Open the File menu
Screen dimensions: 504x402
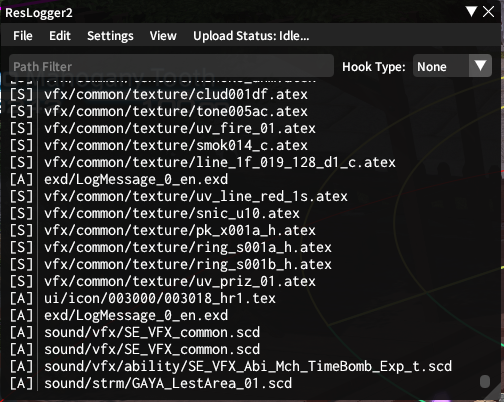23,36
